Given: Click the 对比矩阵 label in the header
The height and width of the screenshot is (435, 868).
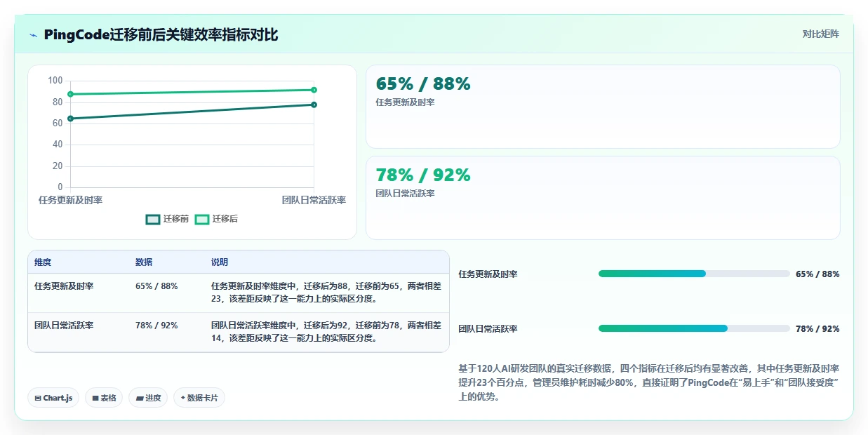Looking at the screenshot, I should coord(821,34).
